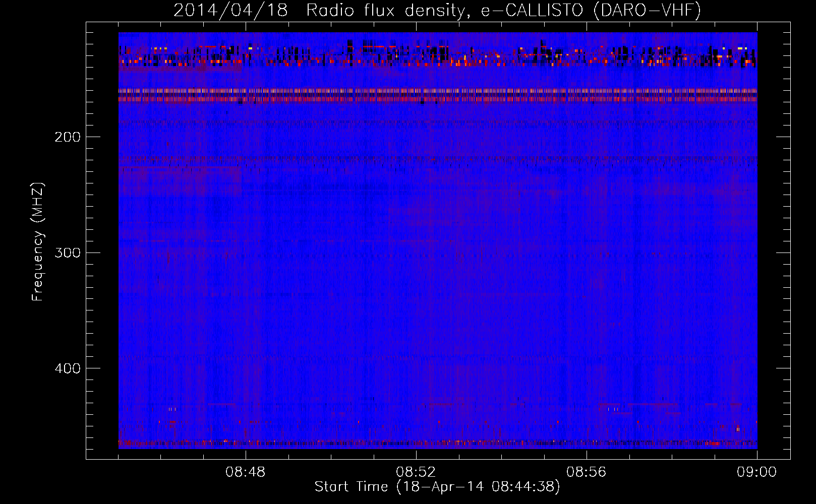Click the 08:56 time tick label
The width and height of the screenshot is (816, 504).
(587, 472)
